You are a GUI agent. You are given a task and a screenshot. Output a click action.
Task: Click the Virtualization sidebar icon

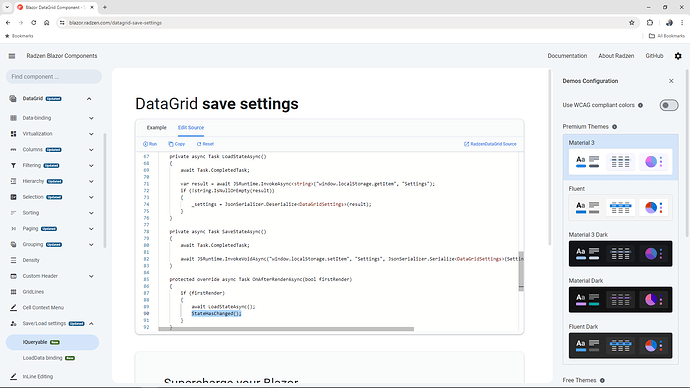coord(13,134)
